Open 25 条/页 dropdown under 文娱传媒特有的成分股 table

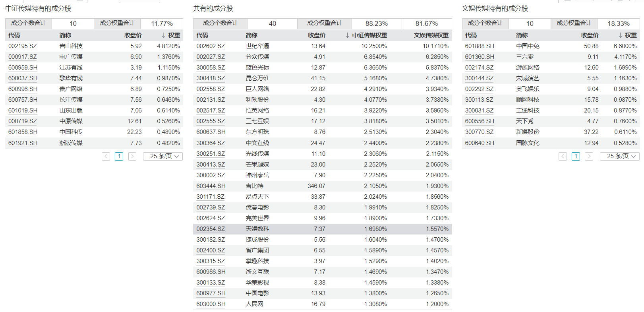620,157
